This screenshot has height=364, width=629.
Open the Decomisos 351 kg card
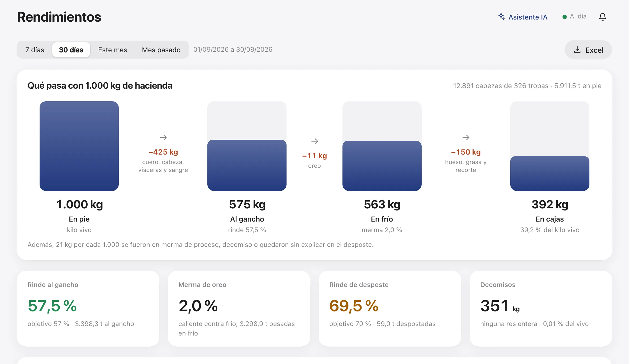point(541,309)
